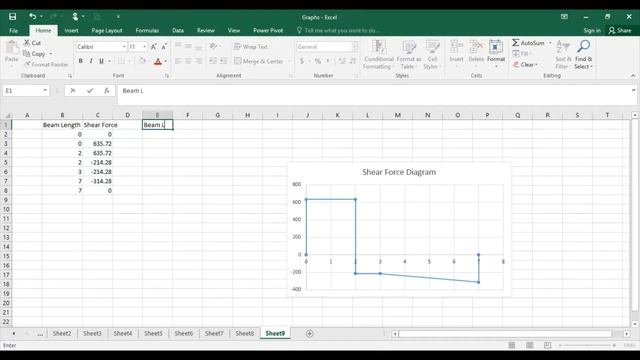Viewport: 640px width, 360px height.
Task: Switch to the Page Layout tab
Action: (x=107, y=31)
